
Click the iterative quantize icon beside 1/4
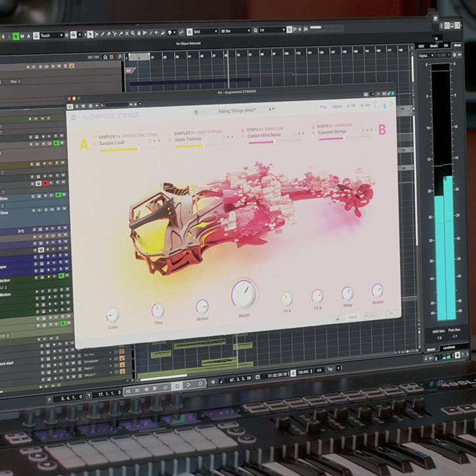click(289, 30)
